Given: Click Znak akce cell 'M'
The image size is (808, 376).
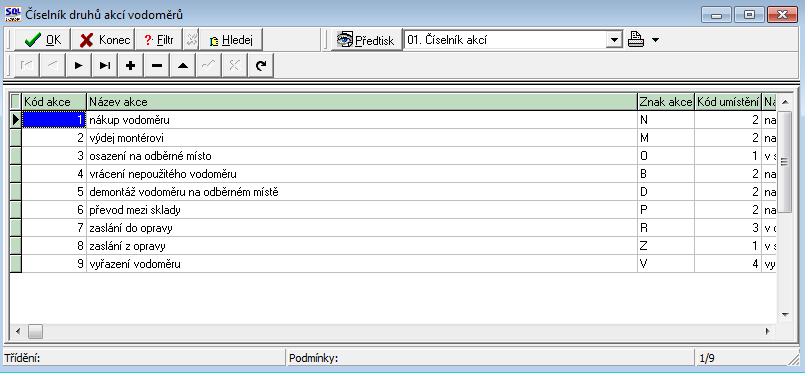Looking at the screenshot, I should click(x=666, y=138).
